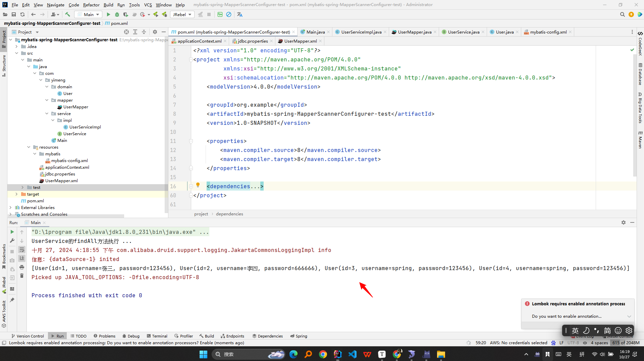Hide the Project tool window
The height and width of the screenshot is (361, 644).
tap(163, 32)
